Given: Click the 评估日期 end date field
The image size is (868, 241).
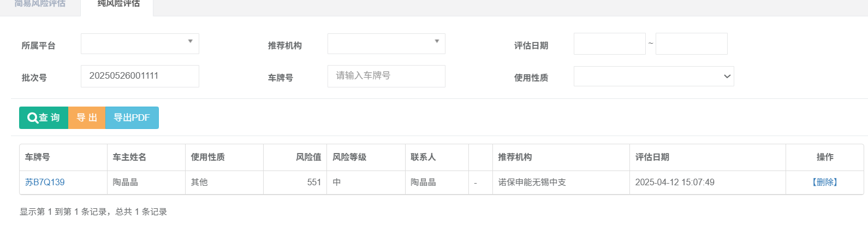Looking at the screenshot, I should point(691,44).
